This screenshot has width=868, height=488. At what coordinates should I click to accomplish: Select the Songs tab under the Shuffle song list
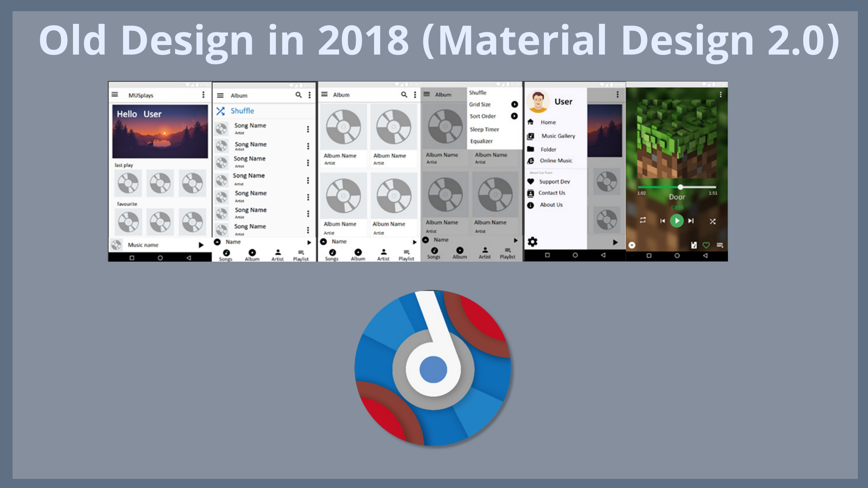[226, 255]
